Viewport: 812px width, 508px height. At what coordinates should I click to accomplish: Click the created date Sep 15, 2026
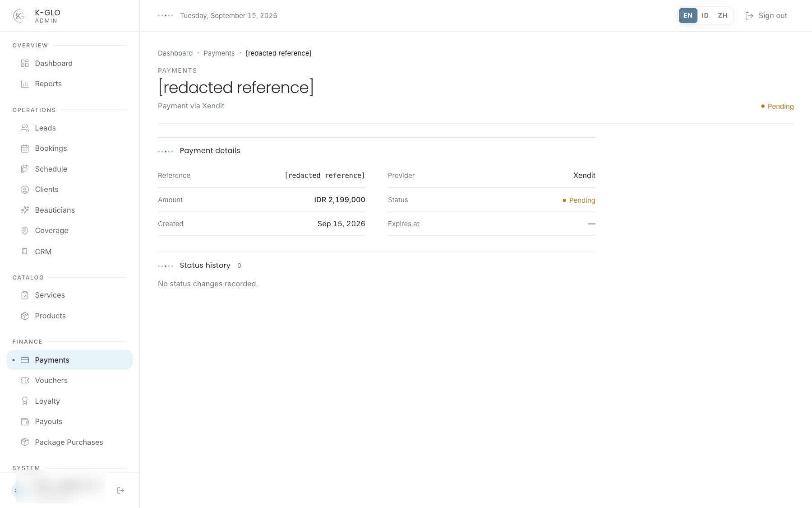pyautogui.click(x=341, y=224)
